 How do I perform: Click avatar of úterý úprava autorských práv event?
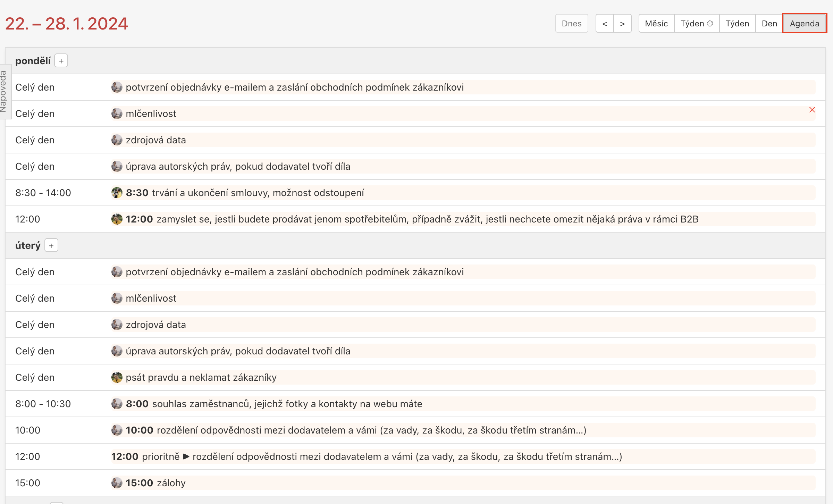click(117, 351)
